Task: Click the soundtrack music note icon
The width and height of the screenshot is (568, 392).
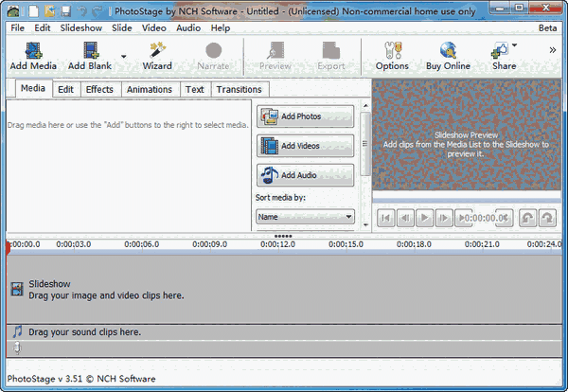Action: [x=17, y=331]
